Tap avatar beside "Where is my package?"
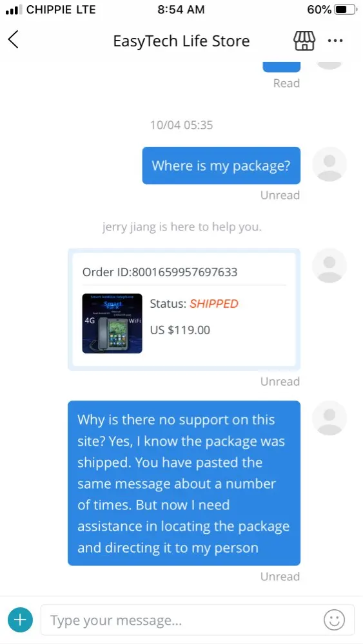The height and width of the screenshot is (644, 363). coord(329,164)
